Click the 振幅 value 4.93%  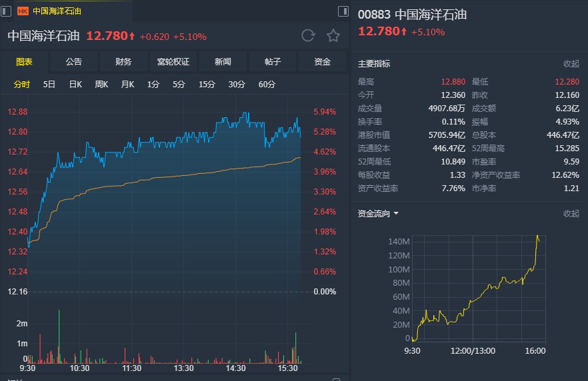[567, 122]
